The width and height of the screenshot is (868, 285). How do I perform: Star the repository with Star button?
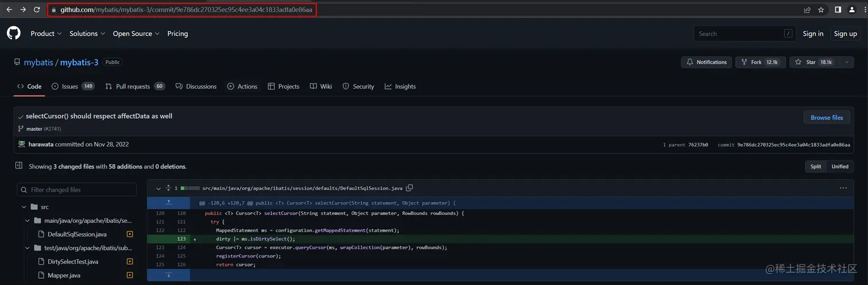[x=815, y=62]
